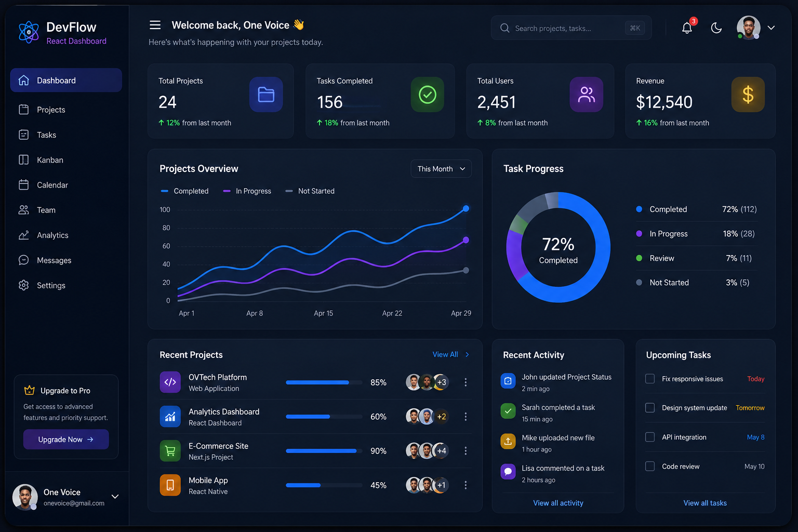Viewport: 798px width, 532px height.
Task: Click the Calendar icon in sidebar
Action: pos(24,185)
